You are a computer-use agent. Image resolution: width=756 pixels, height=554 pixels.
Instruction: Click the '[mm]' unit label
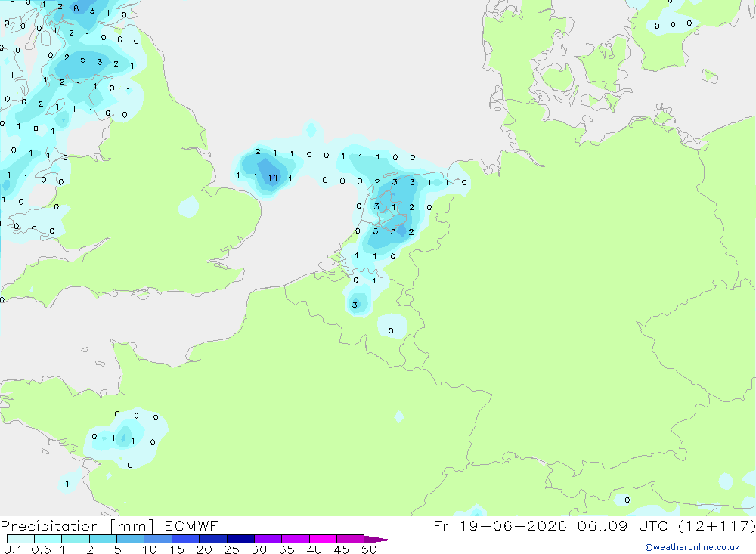[132, 526]
